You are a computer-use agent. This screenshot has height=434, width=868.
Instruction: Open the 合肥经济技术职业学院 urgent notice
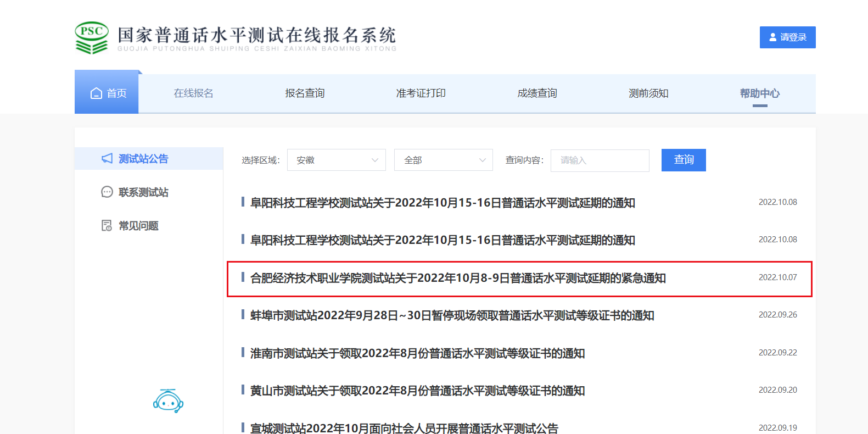point(458,279)
